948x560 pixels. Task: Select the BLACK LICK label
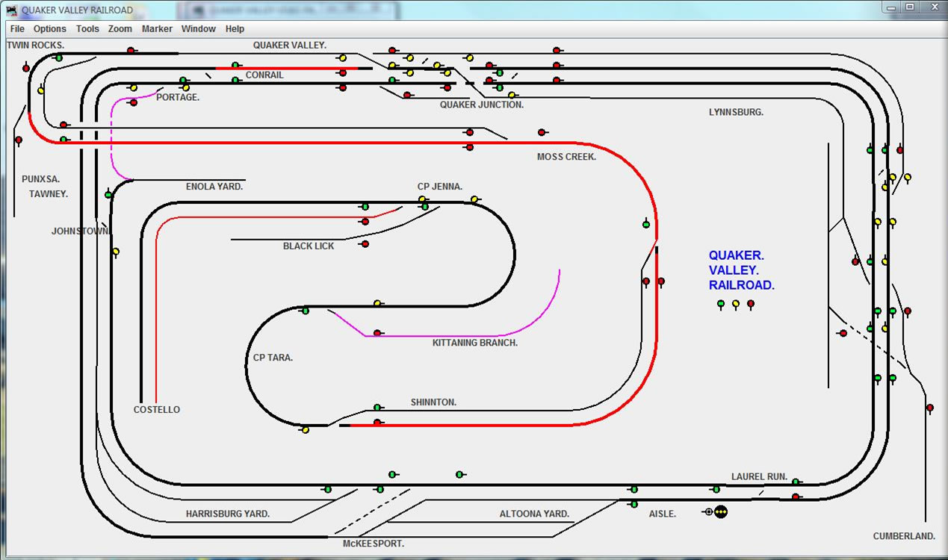pyautogui.click(x=309, y=246)
